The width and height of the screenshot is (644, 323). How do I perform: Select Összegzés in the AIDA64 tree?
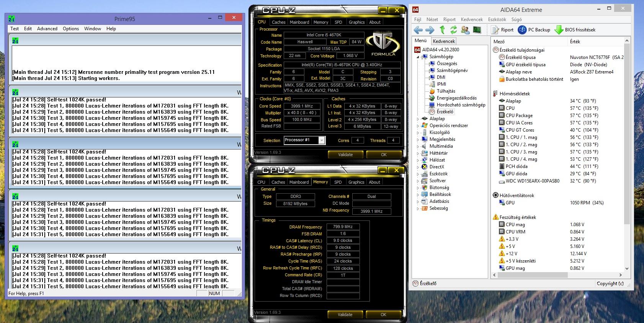443,64
